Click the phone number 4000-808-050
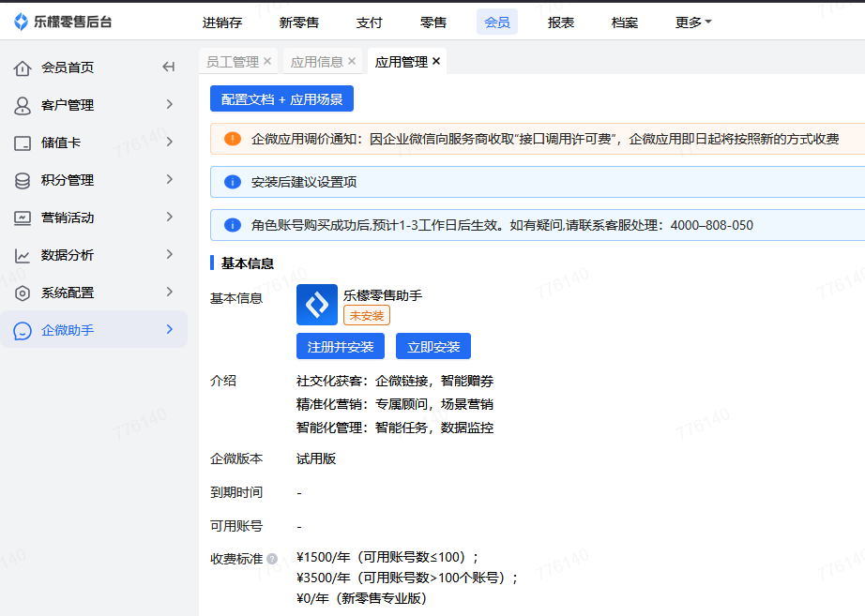Viewport: 865px width, 616px height. (712, 226)
